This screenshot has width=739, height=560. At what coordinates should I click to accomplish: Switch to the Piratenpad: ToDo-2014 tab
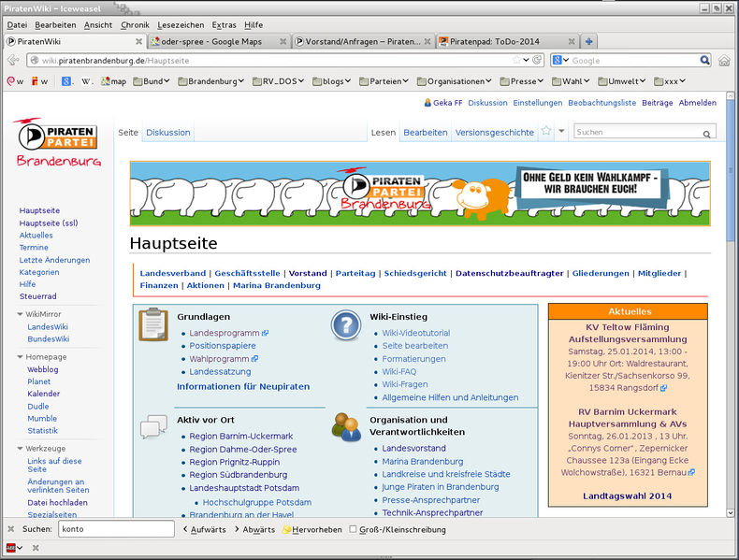pos(506,41)
